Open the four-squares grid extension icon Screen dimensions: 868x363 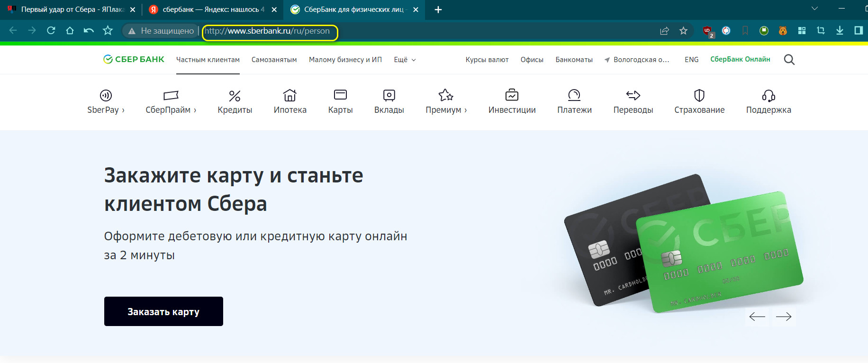coord(802,31)
